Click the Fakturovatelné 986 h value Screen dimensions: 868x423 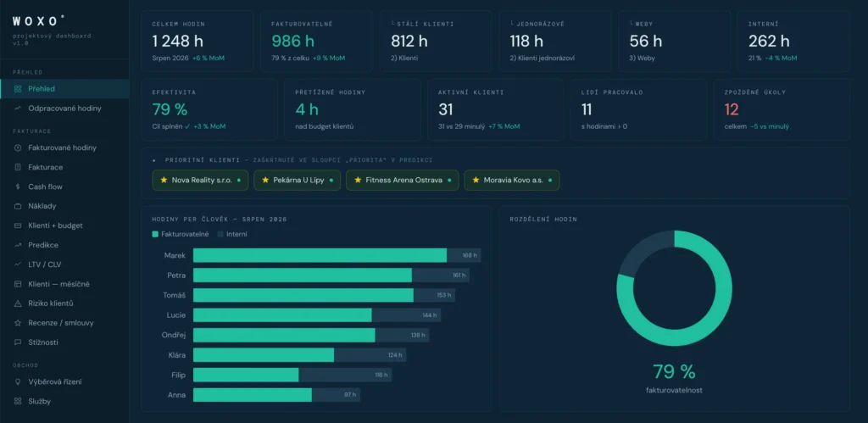[x=292, y=41]
